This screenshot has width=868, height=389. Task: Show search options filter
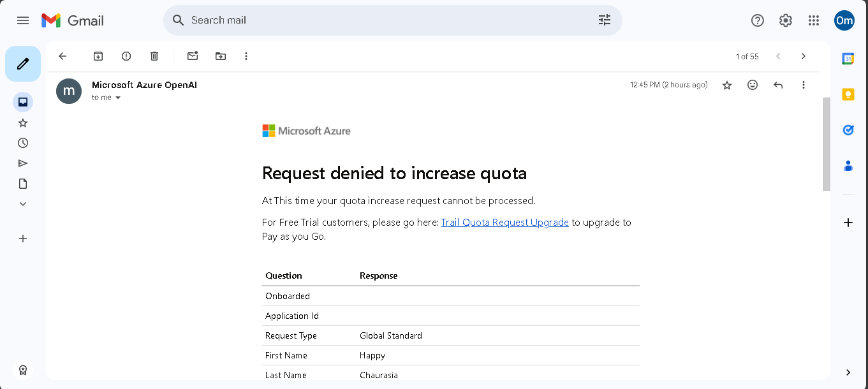(605, 20)
